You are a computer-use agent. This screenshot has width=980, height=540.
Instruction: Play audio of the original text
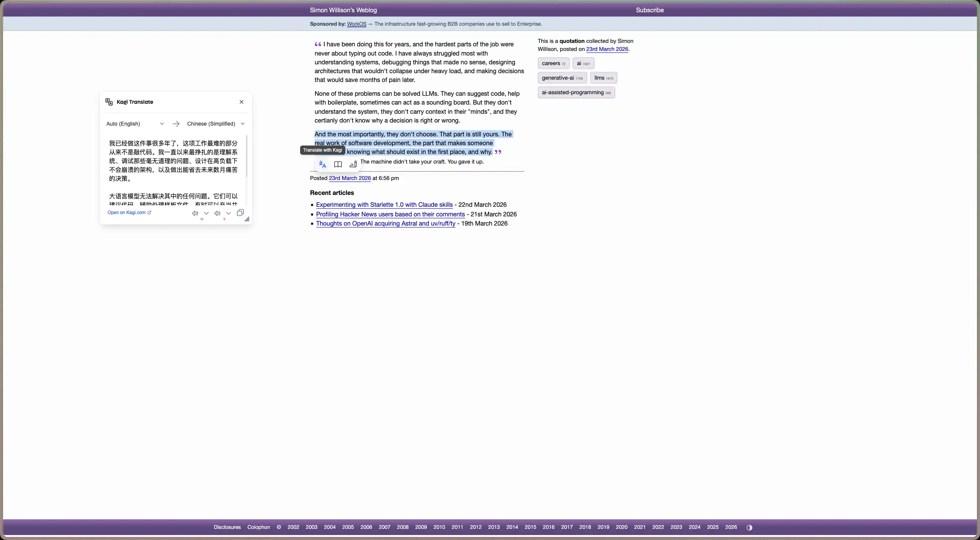point(195,213)
